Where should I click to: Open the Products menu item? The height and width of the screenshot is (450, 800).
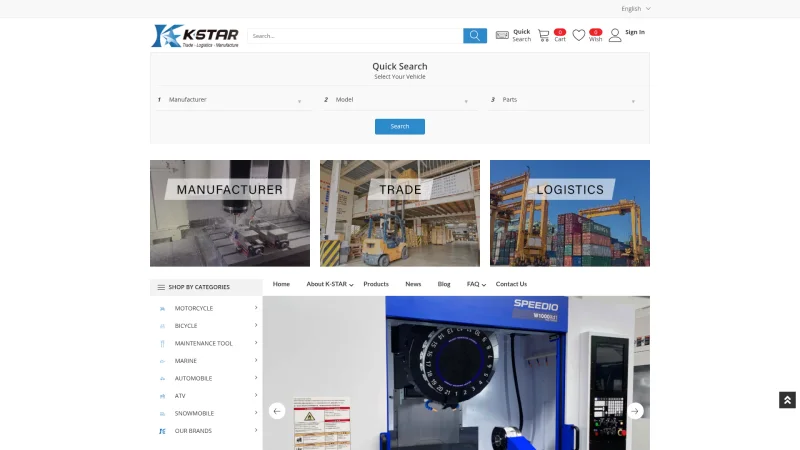tap(376, 284)
